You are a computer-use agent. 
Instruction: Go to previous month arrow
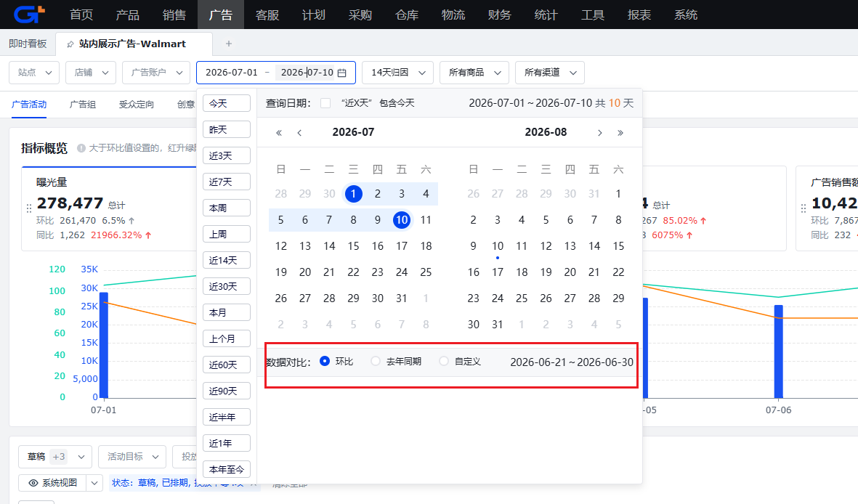(299, 132)
